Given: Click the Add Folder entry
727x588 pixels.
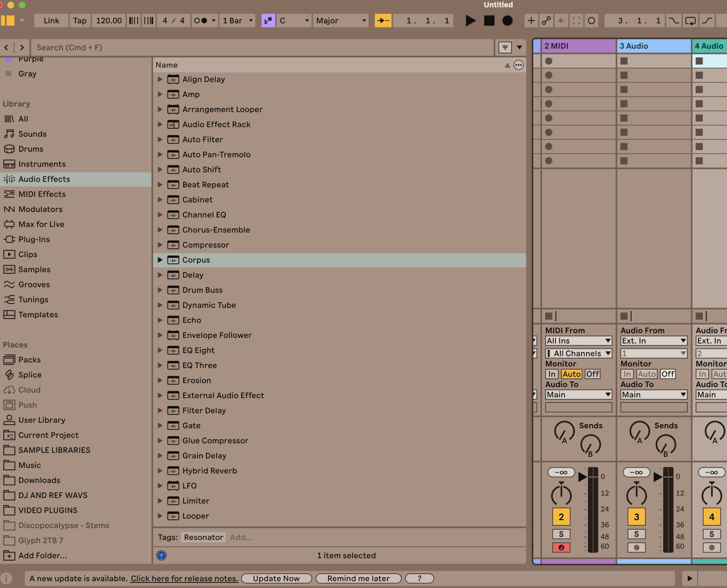Looking at the screenshot, I should click(43, 555).
